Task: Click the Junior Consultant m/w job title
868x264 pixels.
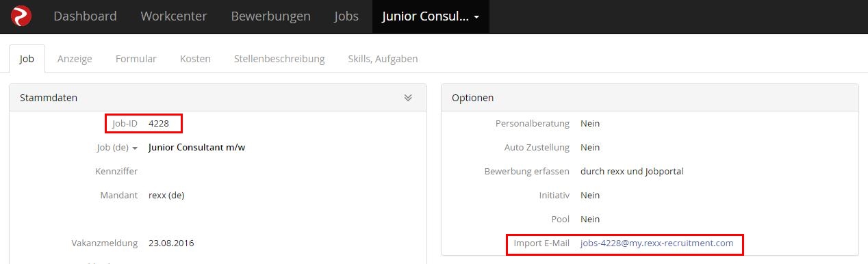Action: [x=196, y=147]
